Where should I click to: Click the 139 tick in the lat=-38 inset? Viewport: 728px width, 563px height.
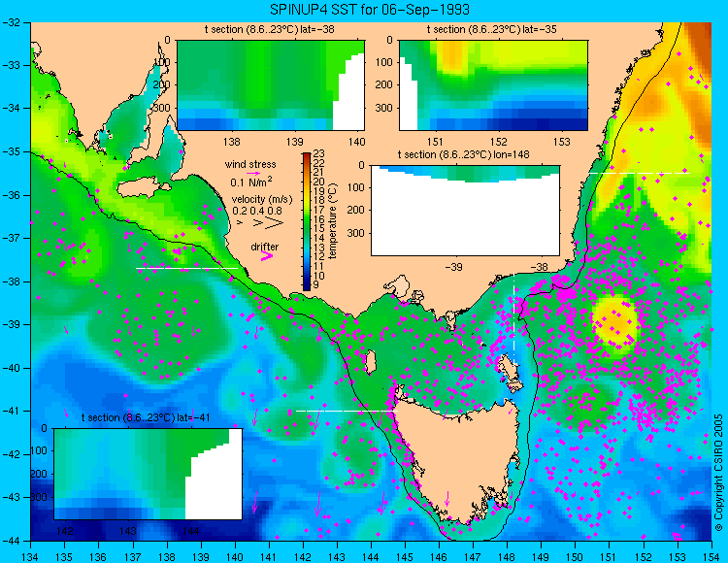[x=294, y=142]
